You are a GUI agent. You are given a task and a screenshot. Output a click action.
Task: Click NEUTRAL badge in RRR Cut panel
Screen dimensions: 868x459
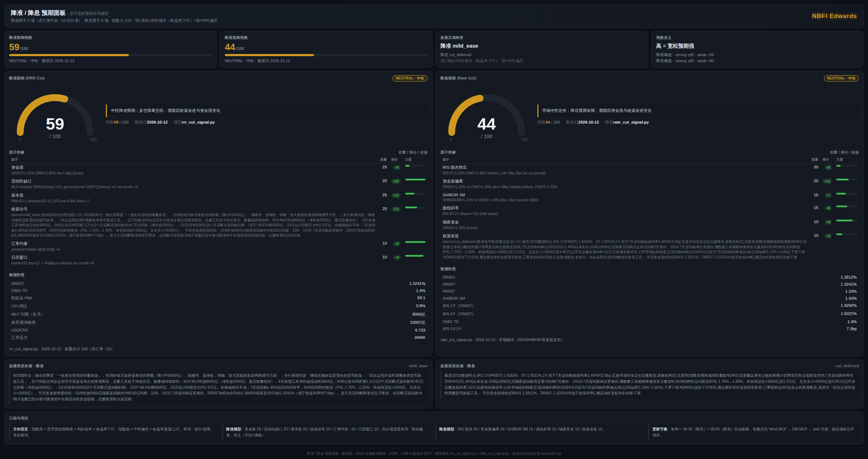410,78
